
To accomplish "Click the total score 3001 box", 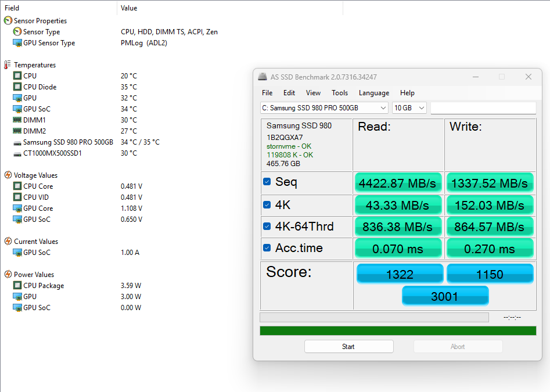I will point(445,296).
